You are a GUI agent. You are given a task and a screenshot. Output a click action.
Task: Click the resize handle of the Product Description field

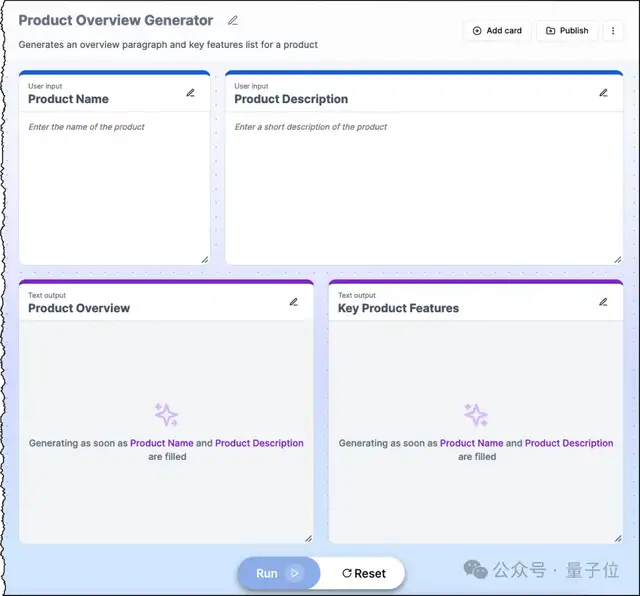(616, 259)
